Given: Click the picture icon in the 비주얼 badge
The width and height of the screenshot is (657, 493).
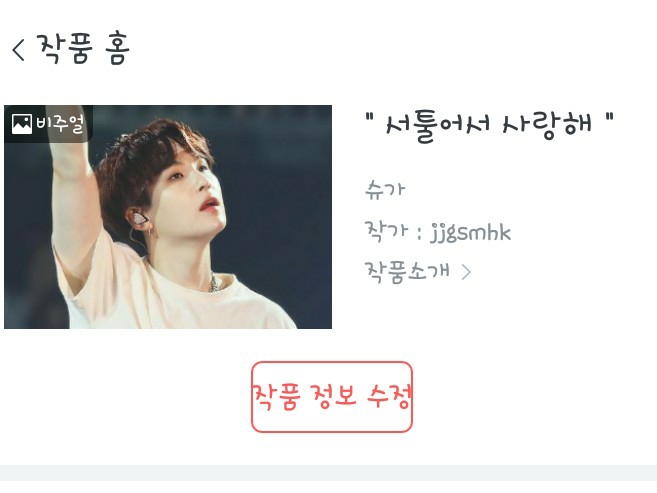Looking at the screenshot, I should pos(22,124).
